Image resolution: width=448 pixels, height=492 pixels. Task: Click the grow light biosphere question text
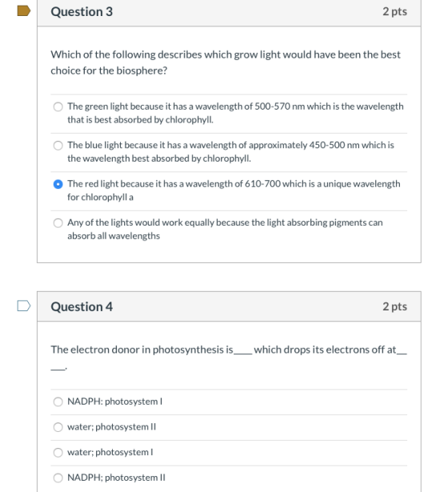[x=226, y=62]
